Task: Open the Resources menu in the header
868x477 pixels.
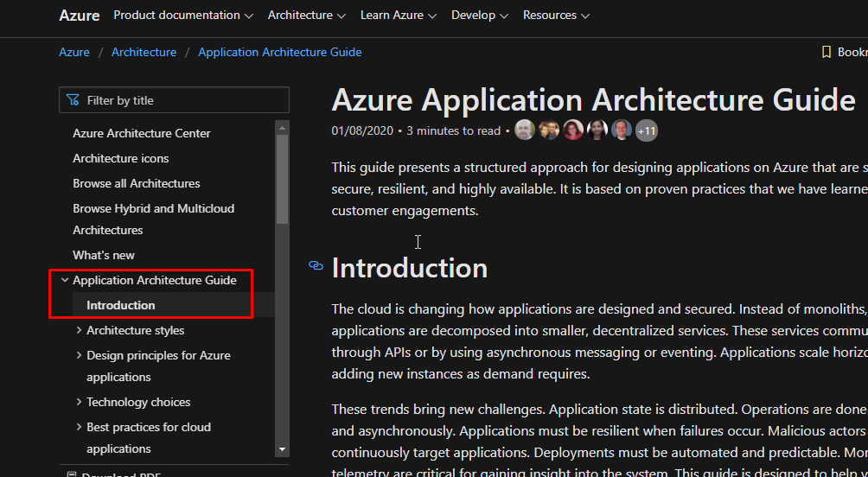Action: click(556, 16)
